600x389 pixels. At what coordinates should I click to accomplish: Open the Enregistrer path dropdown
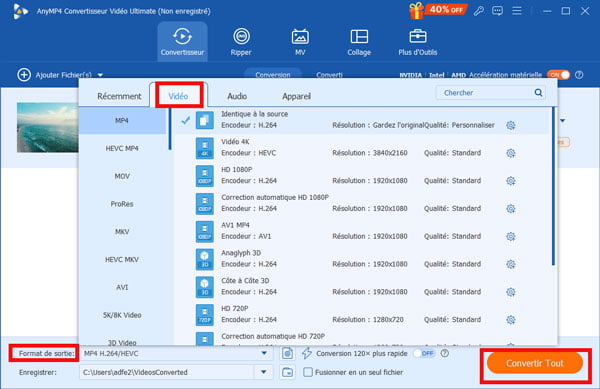point(263,372)
